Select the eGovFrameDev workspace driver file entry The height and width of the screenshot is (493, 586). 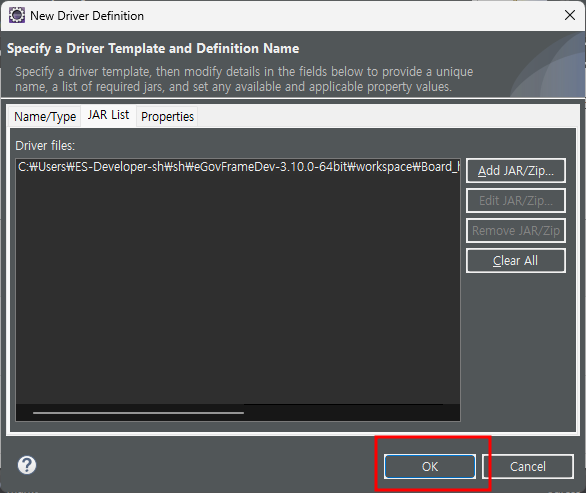click(238, 167)
